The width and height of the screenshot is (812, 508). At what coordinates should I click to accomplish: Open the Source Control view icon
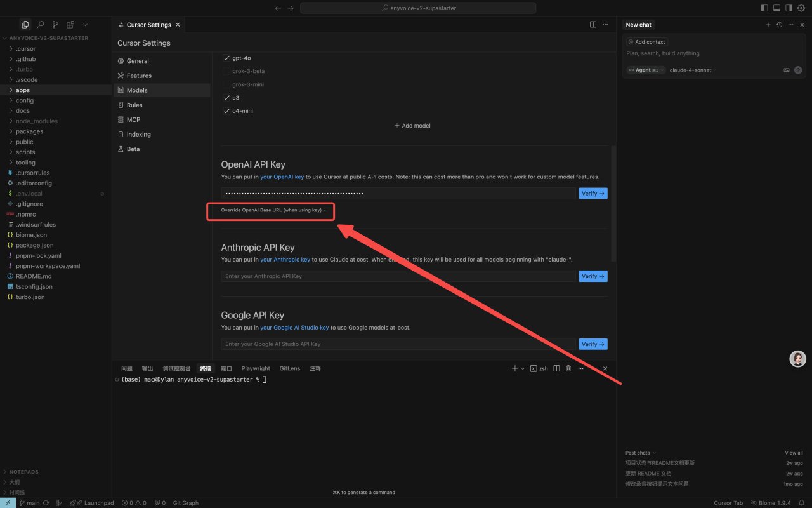(x=55, y=25)
